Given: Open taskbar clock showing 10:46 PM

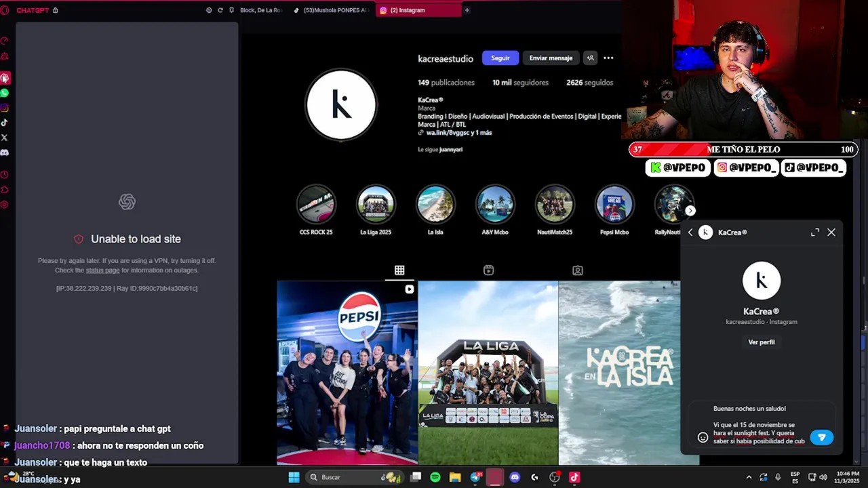Looking at the screenshot, I should coord(848,477).
